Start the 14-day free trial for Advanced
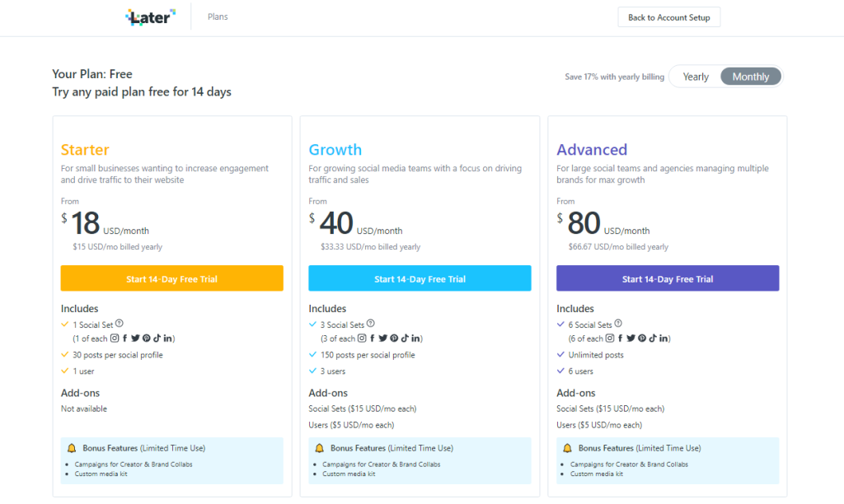 pyautogui.click(x=668, y=278)
